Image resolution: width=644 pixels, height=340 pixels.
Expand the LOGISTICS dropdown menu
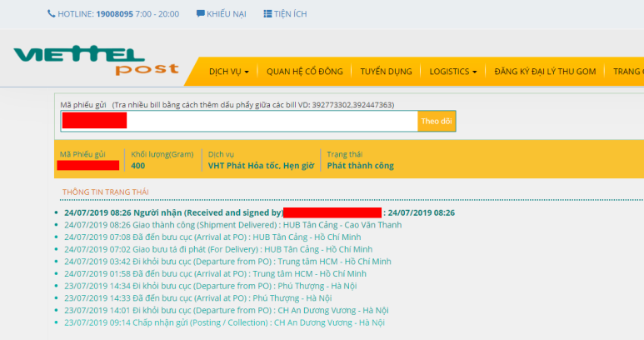coord(453,72)
